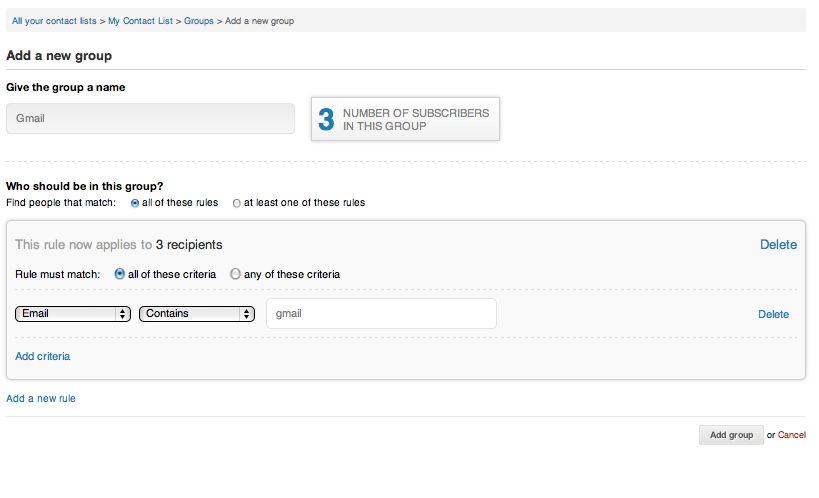Screen dimensions: 819x498
Task: Click Add criteria link
Action: 42,356
